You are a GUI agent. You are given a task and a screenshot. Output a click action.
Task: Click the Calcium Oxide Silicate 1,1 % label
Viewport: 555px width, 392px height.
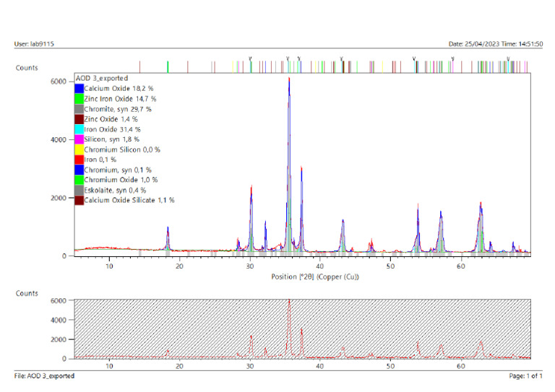[129, 199]
